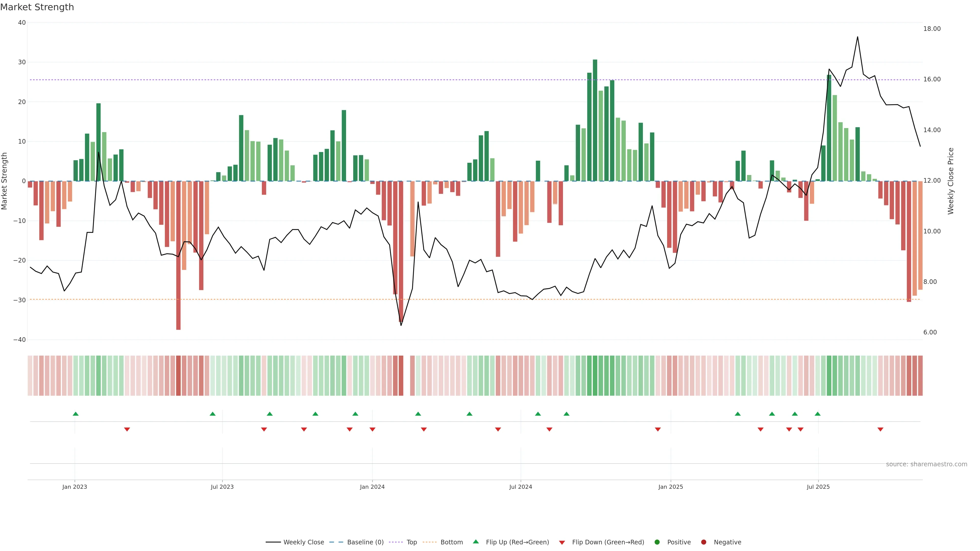Click first green flip-up triangle near Jan 2023
980x551 pixels.
[x=76, y=414]
